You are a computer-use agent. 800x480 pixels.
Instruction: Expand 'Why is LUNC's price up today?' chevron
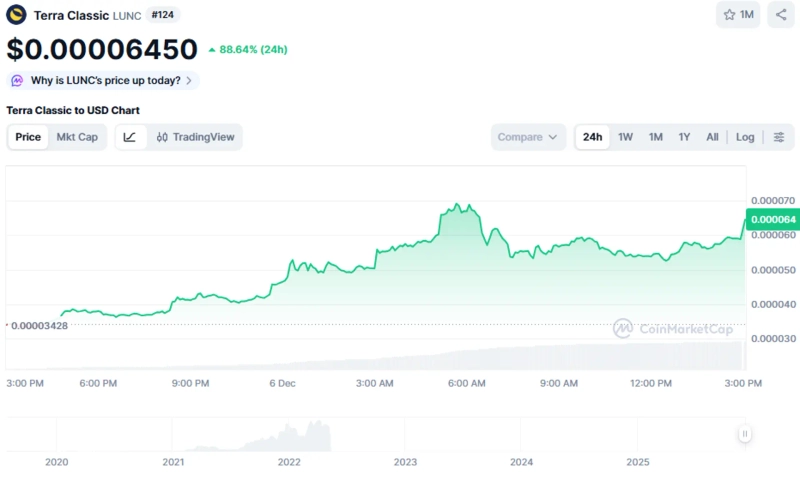[x=189, y=80]
